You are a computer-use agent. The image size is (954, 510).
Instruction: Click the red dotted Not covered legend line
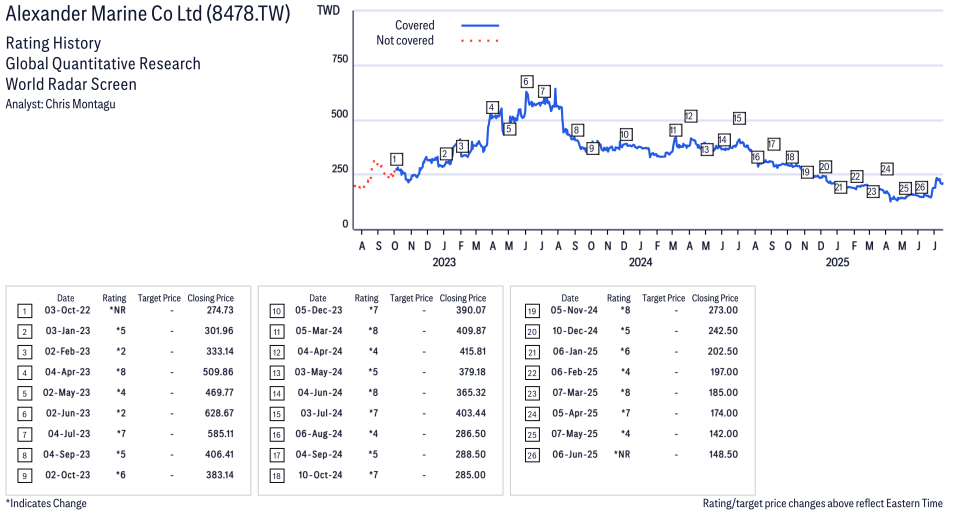(x=480, y=41)
